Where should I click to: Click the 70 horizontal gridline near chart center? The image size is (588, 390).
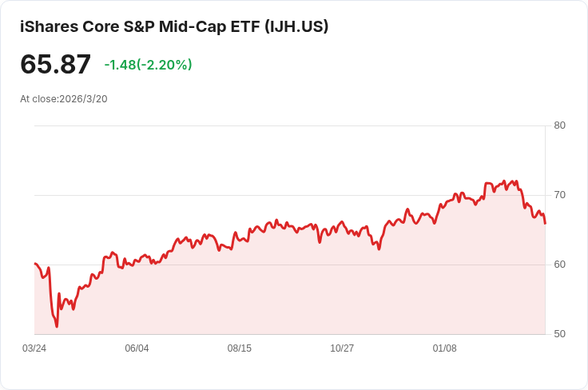point(290,195)
